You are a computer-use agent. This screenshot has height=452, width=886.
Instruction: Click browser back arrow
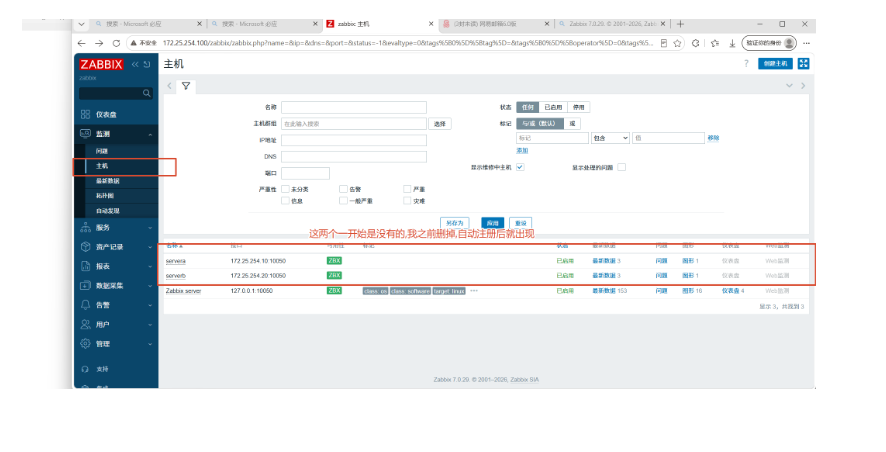81,43
